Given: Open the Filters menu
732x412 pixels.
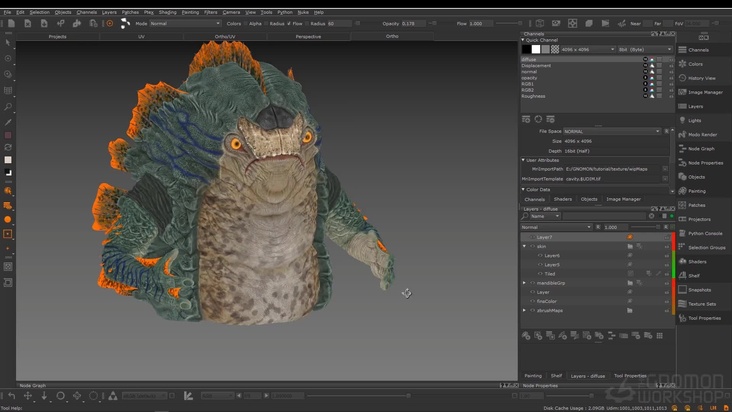Looking at the screenshot, I should click(x=211, y=12).
